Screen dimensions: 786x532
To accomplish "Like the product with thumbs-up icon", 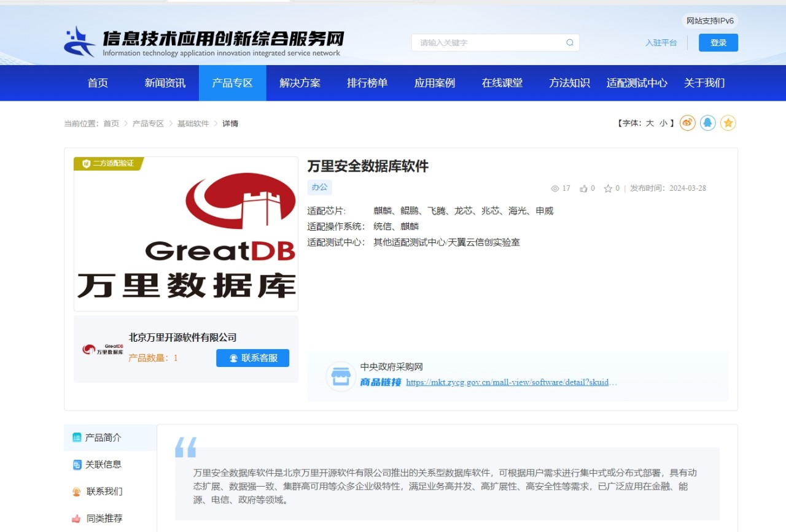I will pyautogui.click(x=584, y=188).
